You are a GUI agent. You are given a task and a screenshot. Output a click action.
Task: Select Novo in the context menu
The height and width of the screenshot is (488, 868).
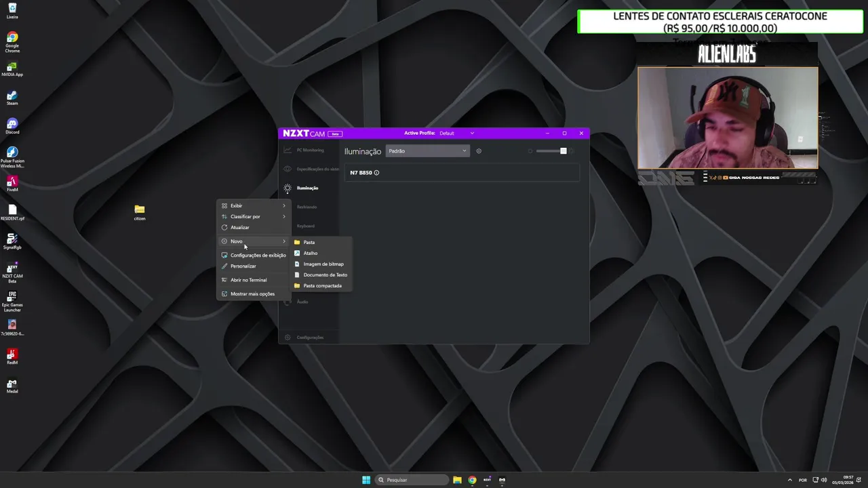click(254, 241)
